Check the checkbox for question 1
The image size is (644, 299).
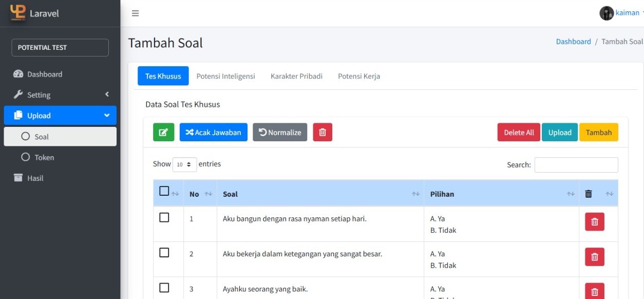coord(164,217)
